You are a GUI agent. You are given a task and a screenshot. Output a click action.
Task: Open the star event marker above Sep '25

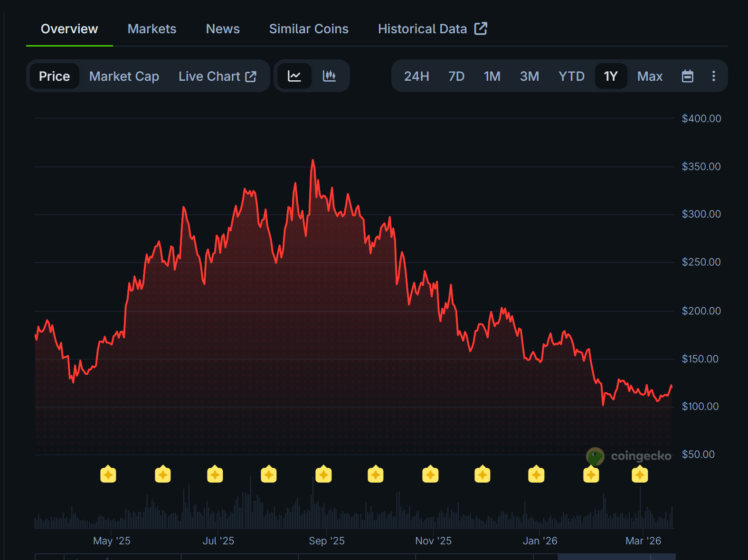(x=324, y=474)
